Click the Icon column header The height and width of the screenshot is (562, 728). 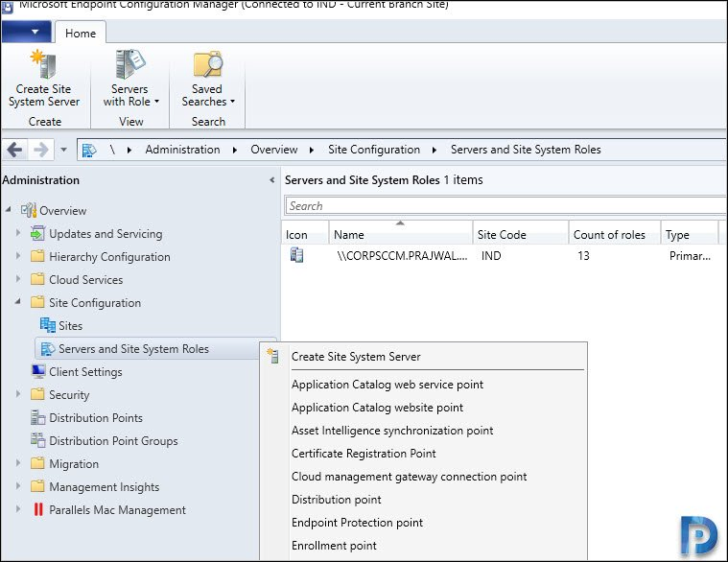click(x=305, y=234)
